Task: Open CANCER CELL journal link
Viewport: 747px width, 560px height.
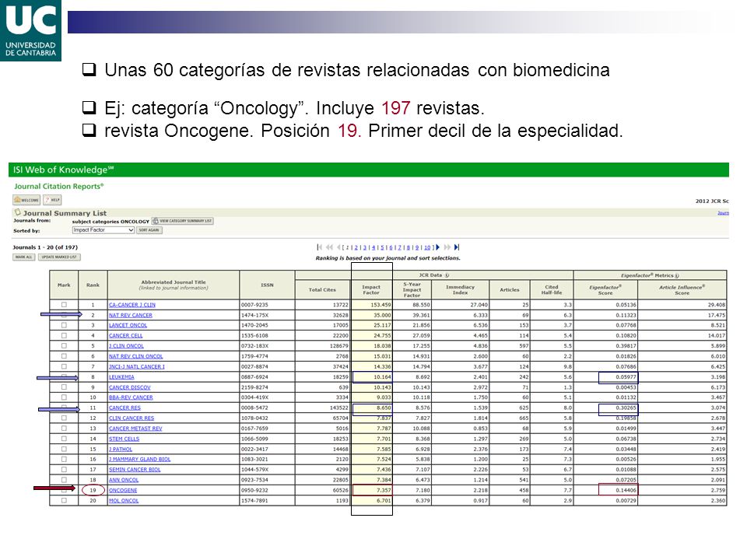Action: pos(126,336)
